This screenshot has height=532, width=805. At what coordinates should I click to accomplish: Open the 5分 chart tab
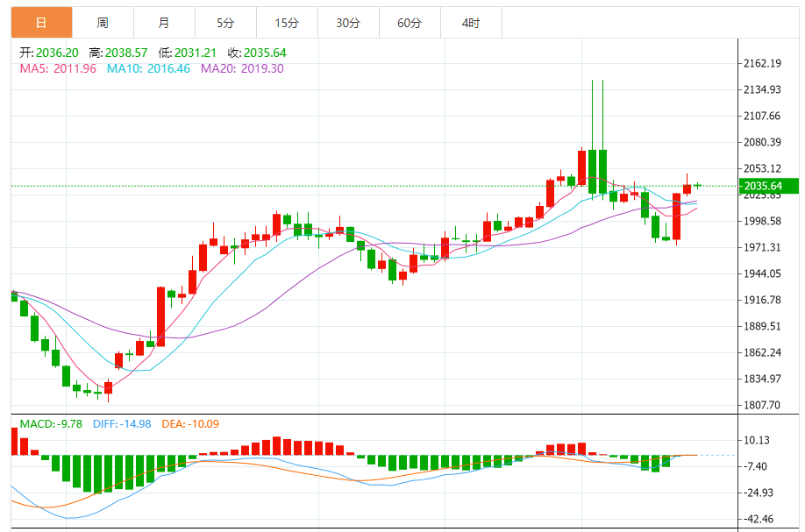225,23
